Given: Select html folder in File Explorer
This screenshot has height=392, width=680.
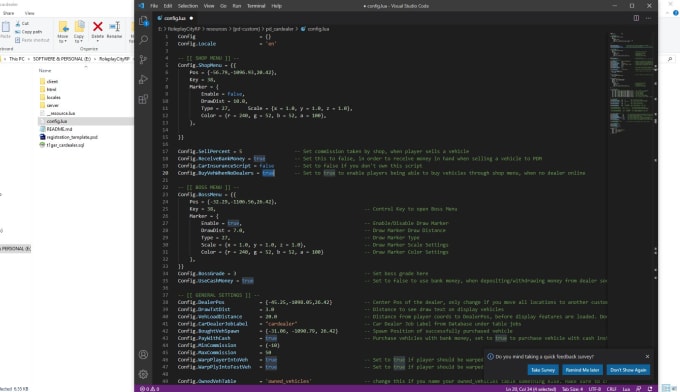Looking at the screenshot, I should [51, 89].
